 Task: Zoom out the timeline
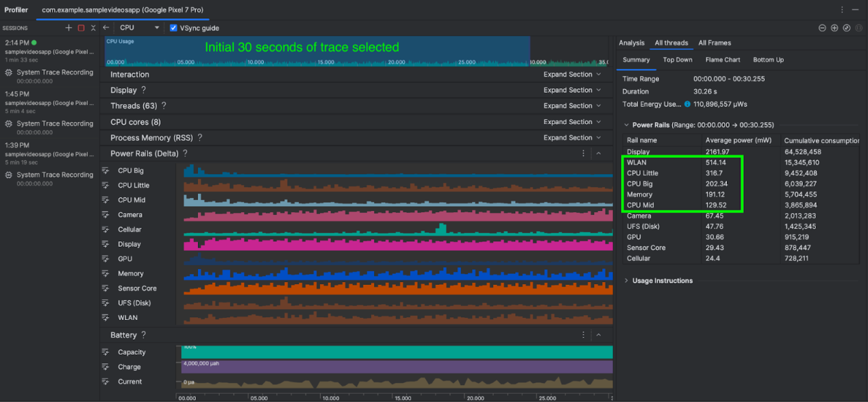[x=822, y=28]
